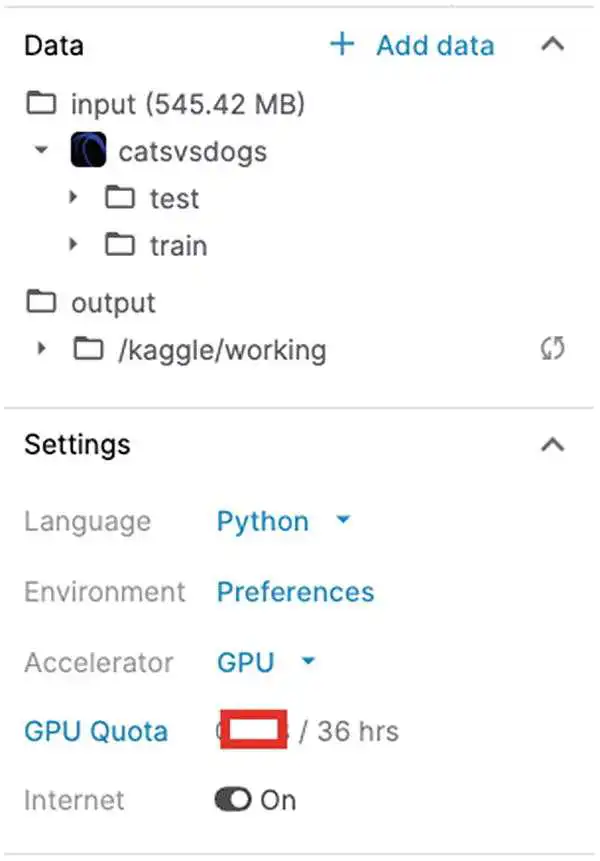The image size is (600, 861).
Task: Click the output folder icon
Action: click(x=41, y=301)
